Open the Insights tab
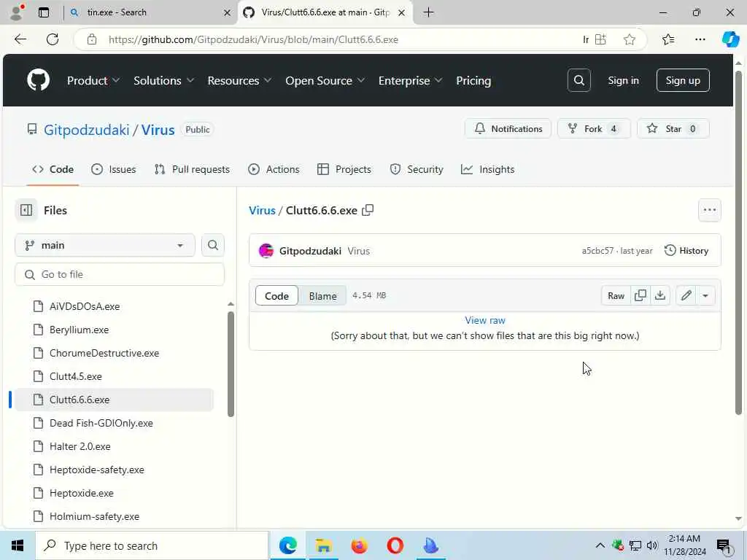747x560 pixels. coord(488,169)
